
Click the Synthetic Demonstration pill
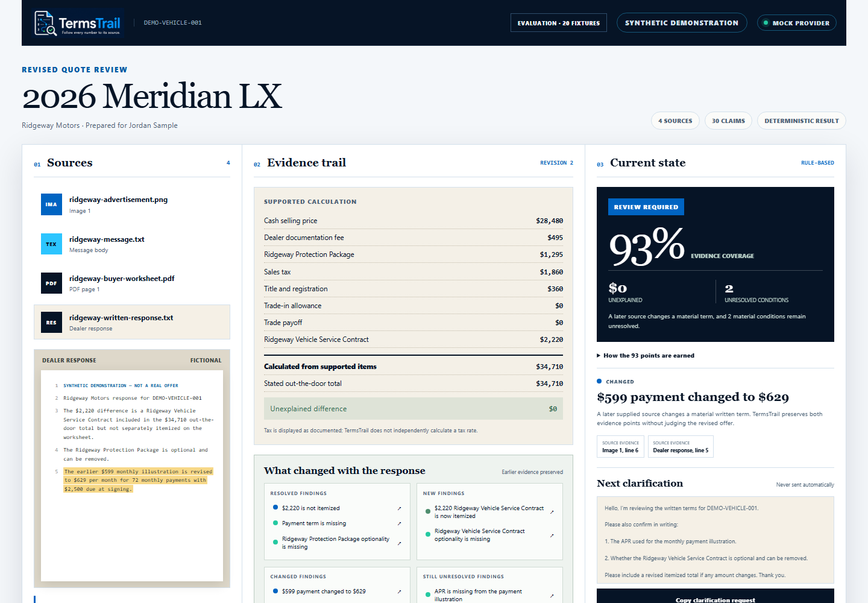pos(682,23)
